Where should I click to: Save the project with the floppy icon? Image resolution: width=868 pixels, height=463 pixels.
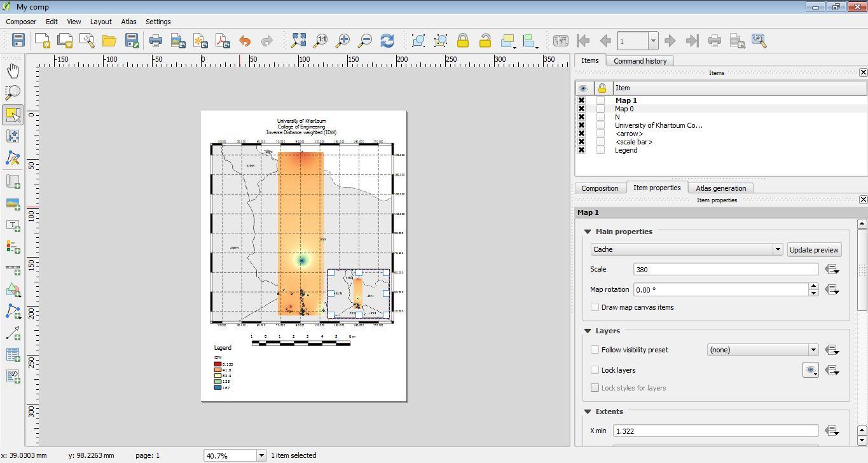pos(18,41)
